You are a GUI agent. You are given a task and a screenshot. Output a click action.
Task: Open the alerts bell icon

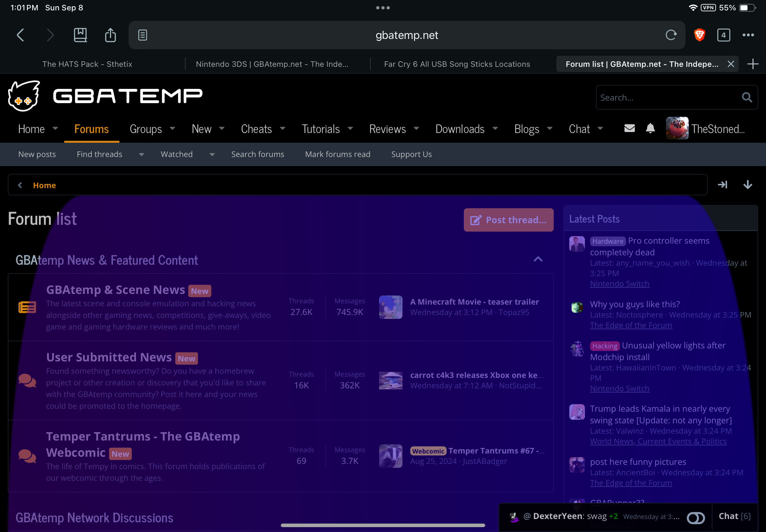(x=650, y=128)
